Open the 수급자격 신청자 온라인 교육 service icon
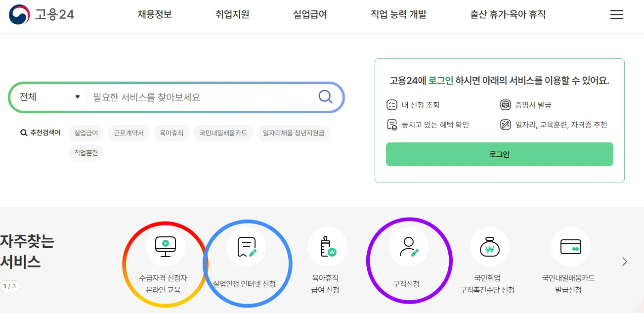 (x=165, y=245)
